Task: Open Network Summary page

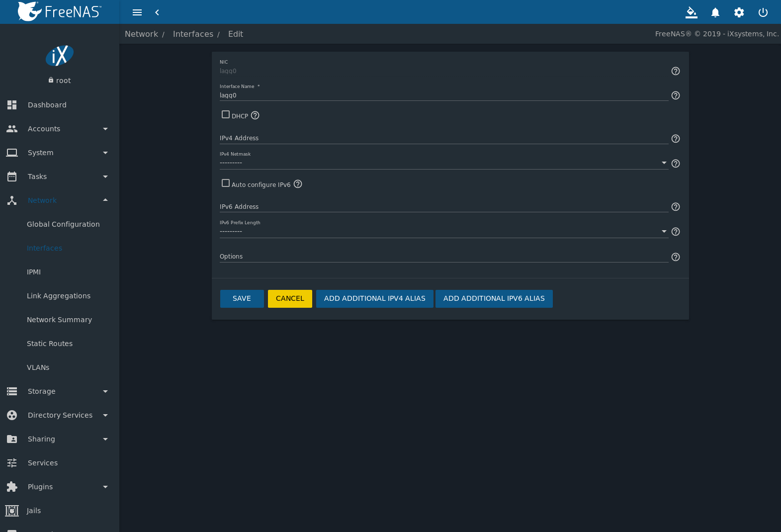Action: 59,320
